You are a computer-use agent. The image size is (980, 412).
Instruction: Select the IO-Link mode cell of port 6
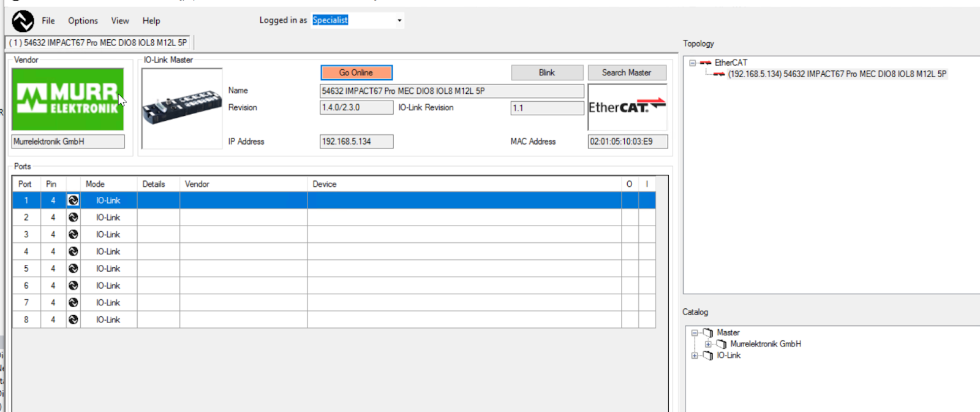(108, 286)
